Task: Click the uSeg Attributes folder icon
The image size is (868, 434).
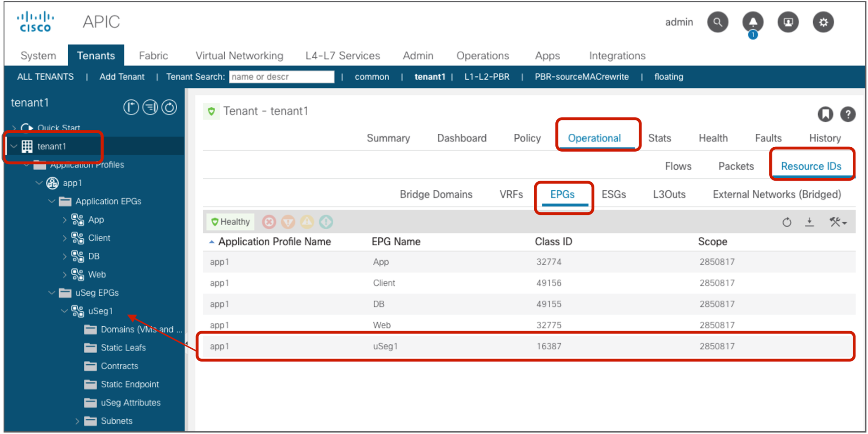Action: tap(90, 403)
